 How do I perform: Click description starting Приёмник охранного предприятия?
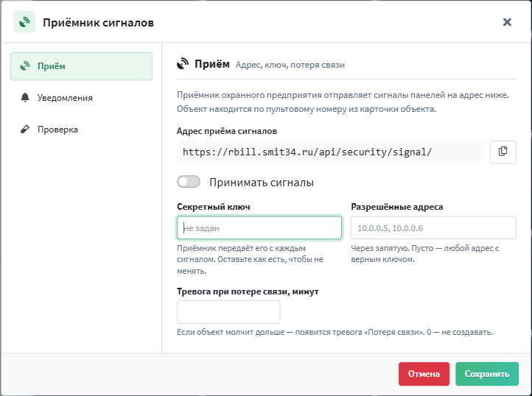(x=343, y=102)
